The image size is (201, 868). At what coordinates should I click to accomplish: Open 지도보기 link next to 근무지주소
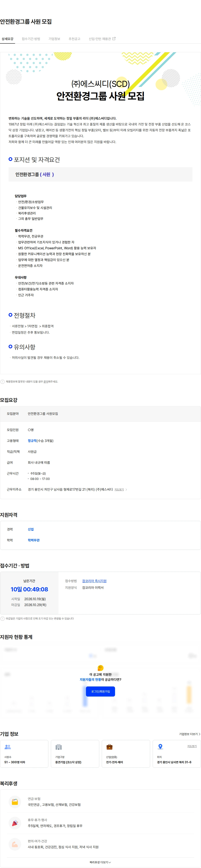pyautogui.click(x=119, y=489)
